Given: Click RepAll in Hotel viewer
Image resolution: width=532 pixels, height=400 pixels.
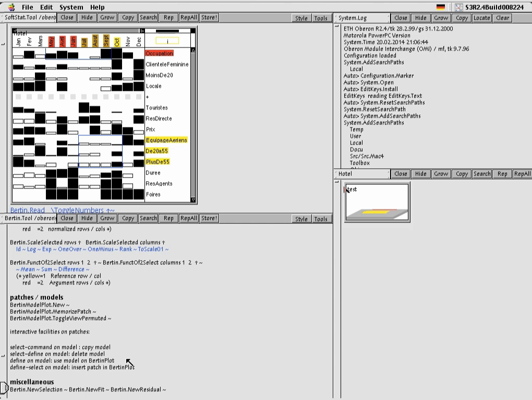Looking at the screenshot, I should (523, 174).
